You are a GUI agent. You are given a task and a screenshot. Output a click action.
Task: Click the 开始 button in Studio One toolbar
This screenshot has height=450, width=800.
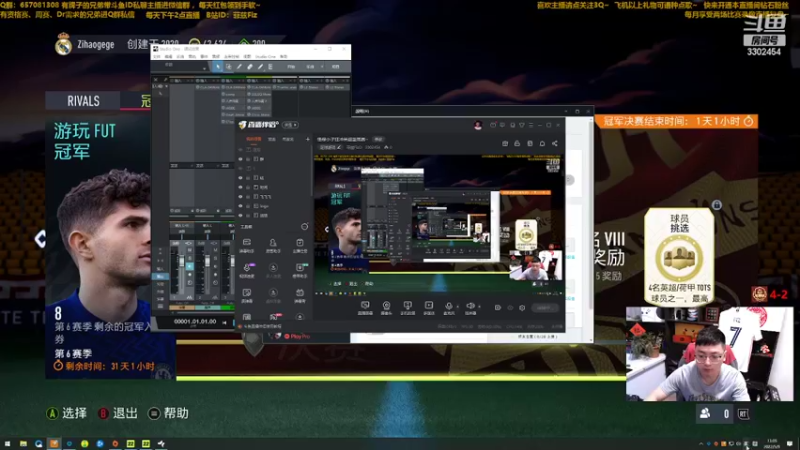coord(291,67)
